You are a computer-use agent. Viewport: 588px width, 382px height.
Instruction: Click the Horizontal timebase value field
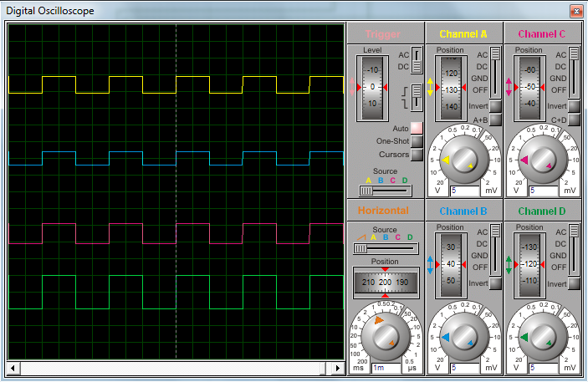384,368
